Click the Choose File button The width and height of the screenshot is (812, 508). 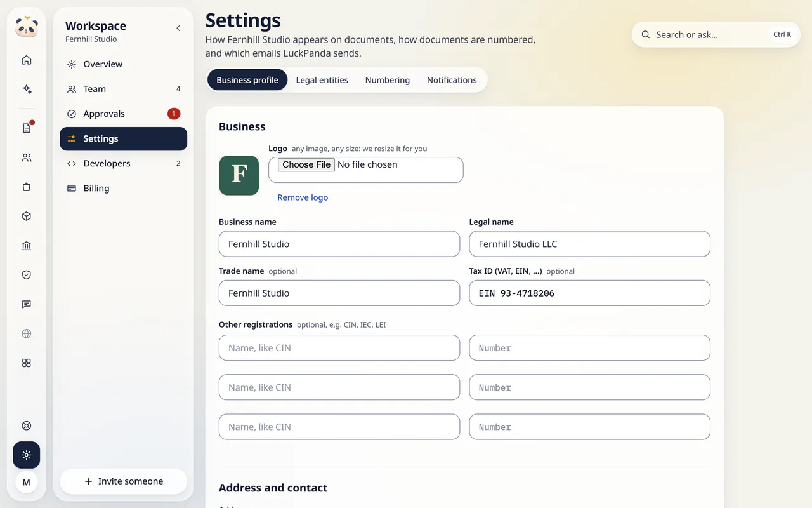point(306,164)
